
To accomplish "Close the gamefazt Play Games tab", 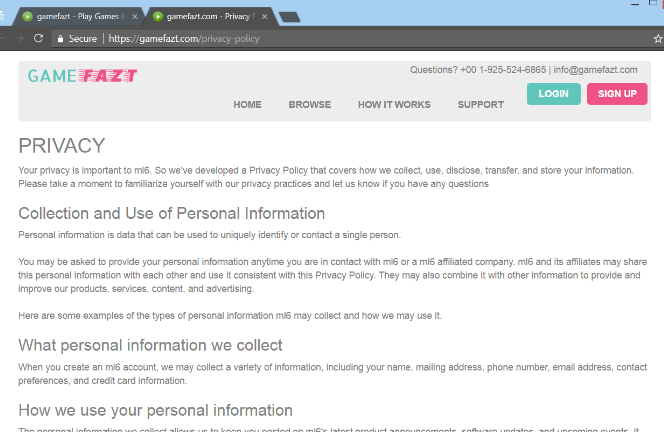I will click(x=135, y=17).
